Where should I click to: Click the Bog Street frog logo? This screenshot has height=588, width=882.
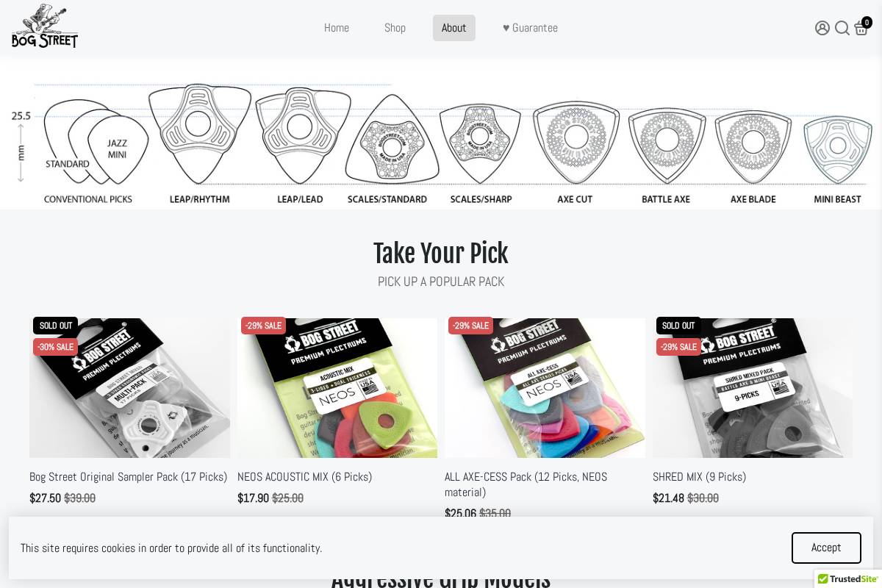[x=45, y=26]
